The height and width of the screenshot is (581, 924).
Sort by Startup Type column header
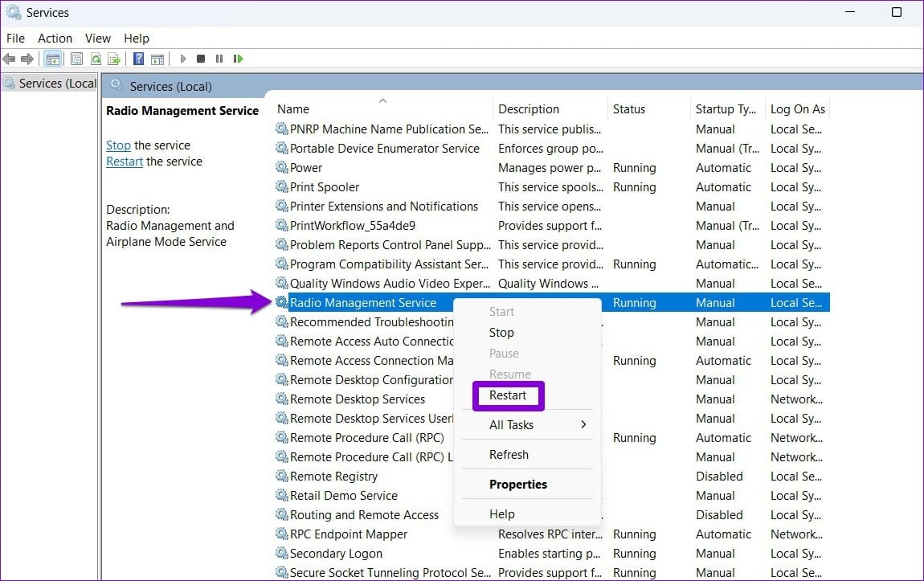(726, 109)
